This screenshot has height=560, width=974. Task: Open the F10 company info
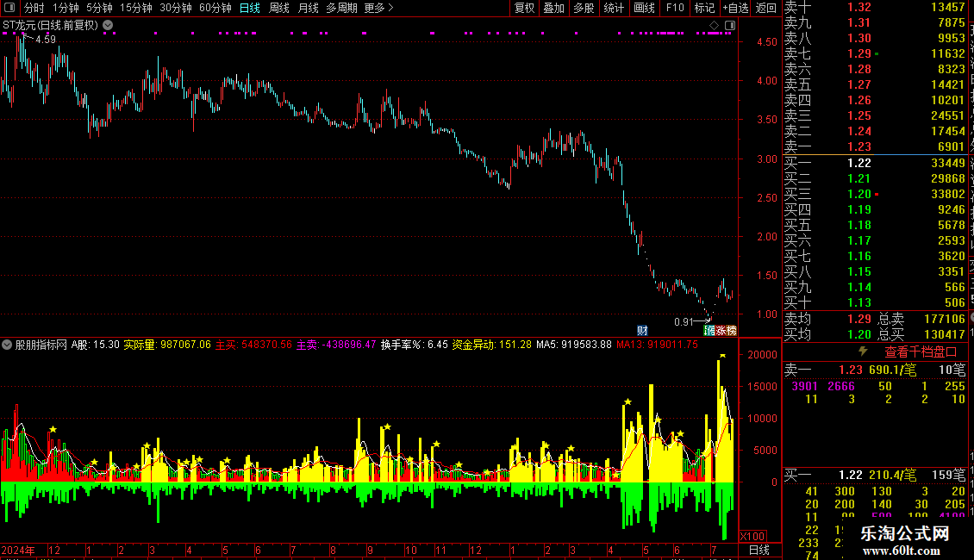[675, 8]
